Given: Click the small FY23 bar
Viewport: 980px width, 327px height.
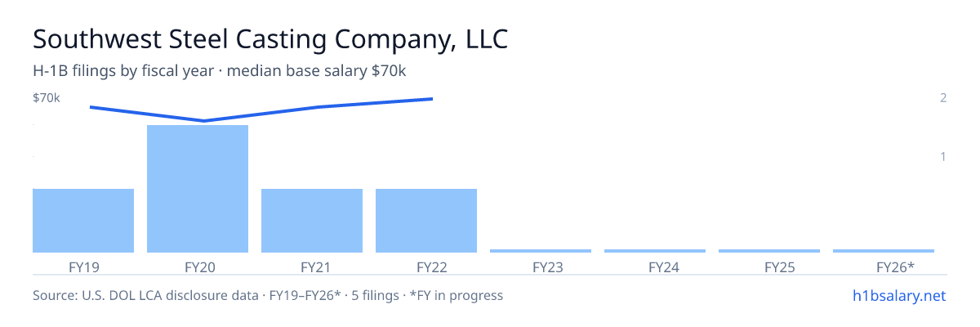Looking at the screenshot, I should [x=541, y=251].
